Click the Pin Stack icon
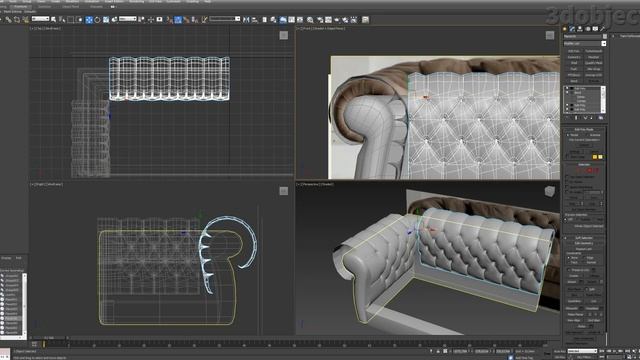 coord(567,118)
